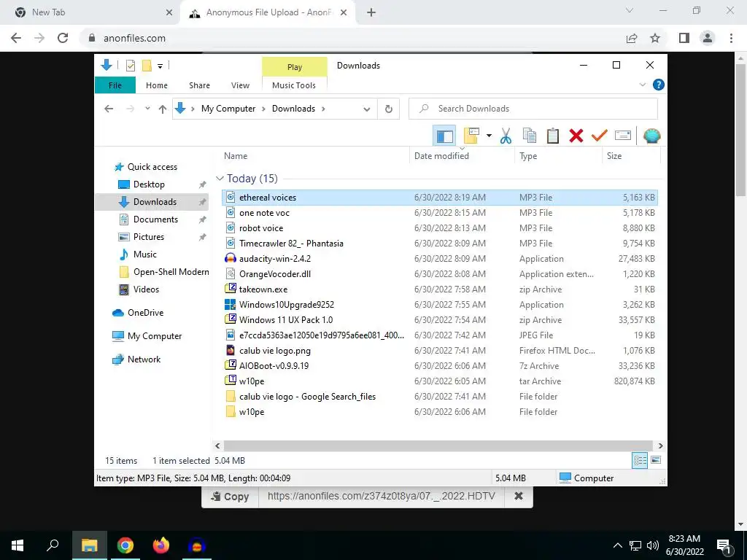This screenshot has height=560, width=747.
Task: Open the Home ribbon tab
Action: pyautogui.click(x=157, y=85)
